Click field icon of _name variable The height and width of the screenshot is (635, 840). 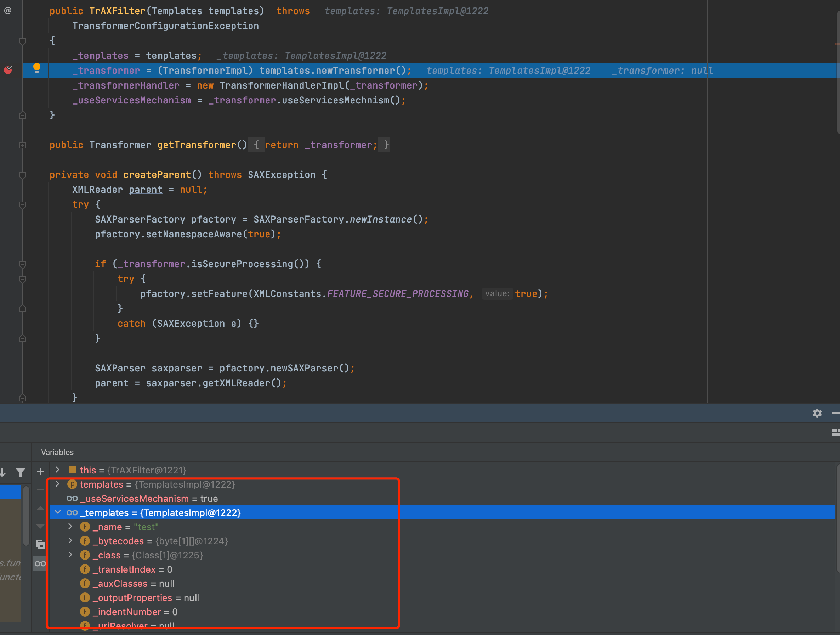click(x=85, y=527)
